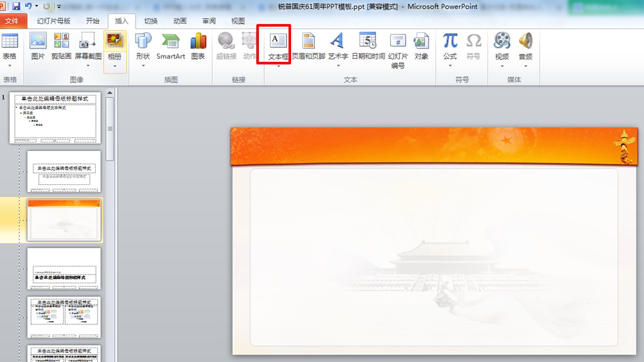
Task: Click the Save icon in quick access toolbar
Action: tap(16, 6)
